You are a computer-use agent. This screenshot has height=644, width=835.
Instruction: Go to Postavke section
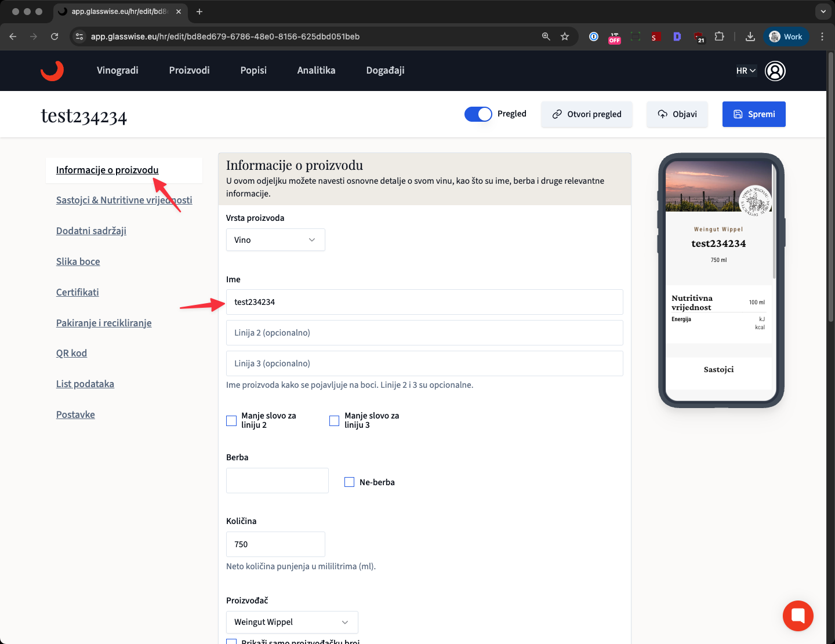pos(75,414)
